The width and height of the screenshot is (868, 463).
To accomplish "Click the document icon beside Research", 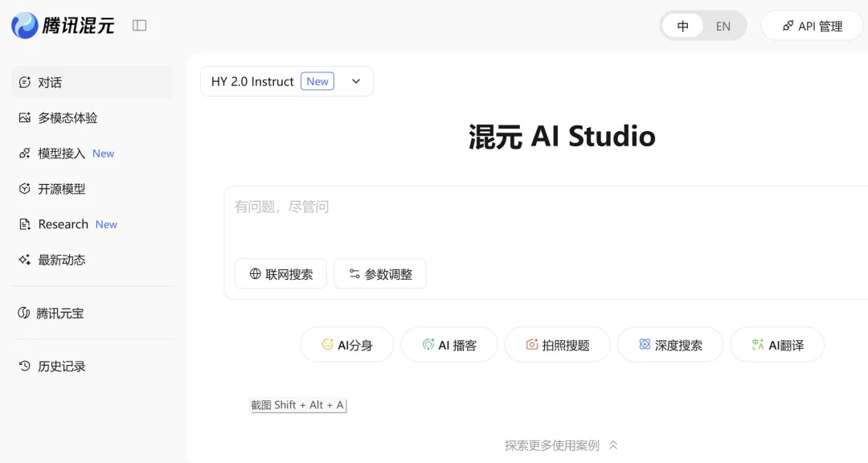I will tap(24, 224).
